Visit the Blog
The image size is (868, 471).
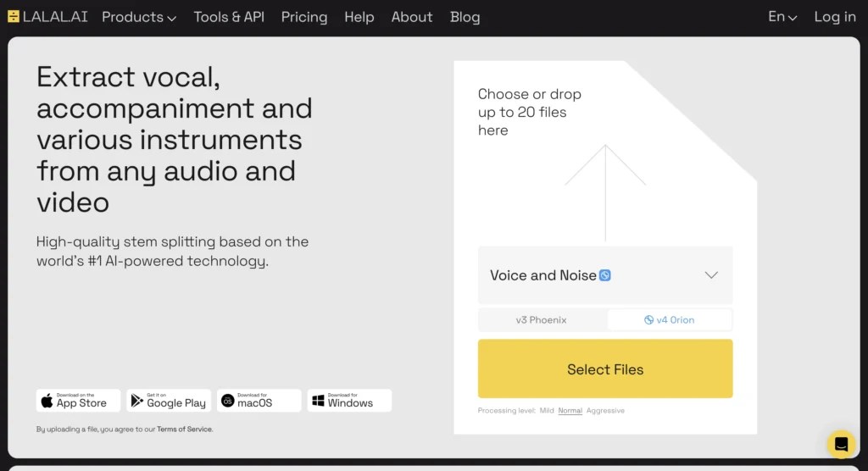click(465, 17)
